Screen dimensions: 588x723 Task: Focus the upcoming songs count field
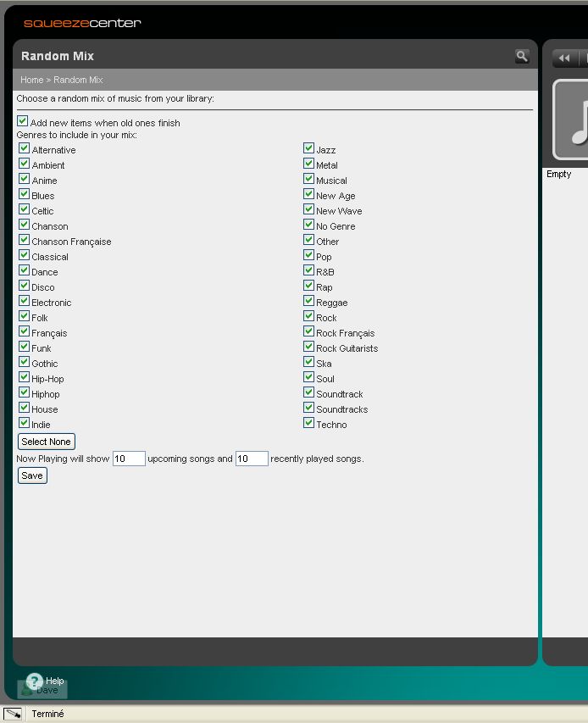click(x=129, y=459)
